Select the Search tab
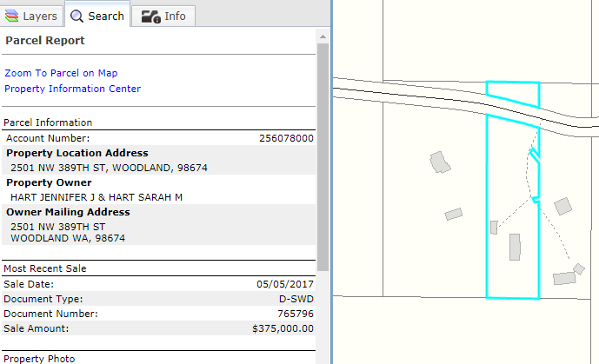 (x=97, y=16)
